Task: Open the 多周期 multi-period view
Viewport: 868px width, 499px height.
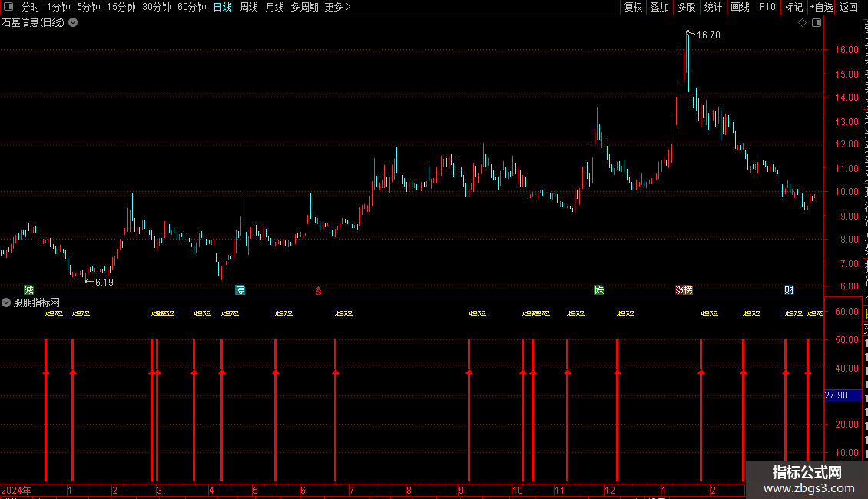Action: (x=304, y=7)
